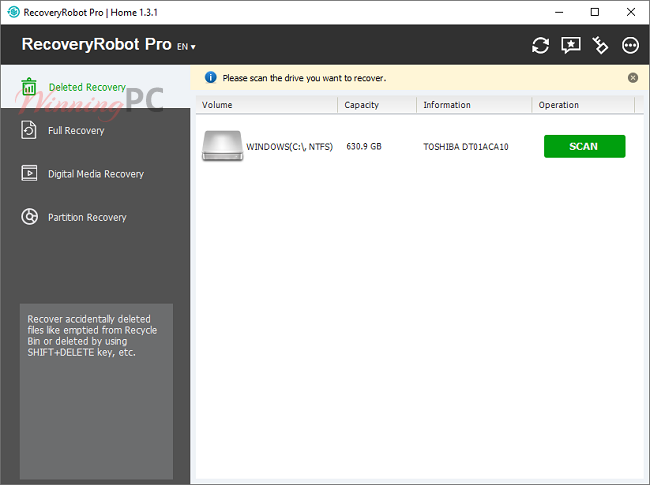Click the Operation column header
The width and height of the screenshot is (650, 485).
tap(583, 105)
